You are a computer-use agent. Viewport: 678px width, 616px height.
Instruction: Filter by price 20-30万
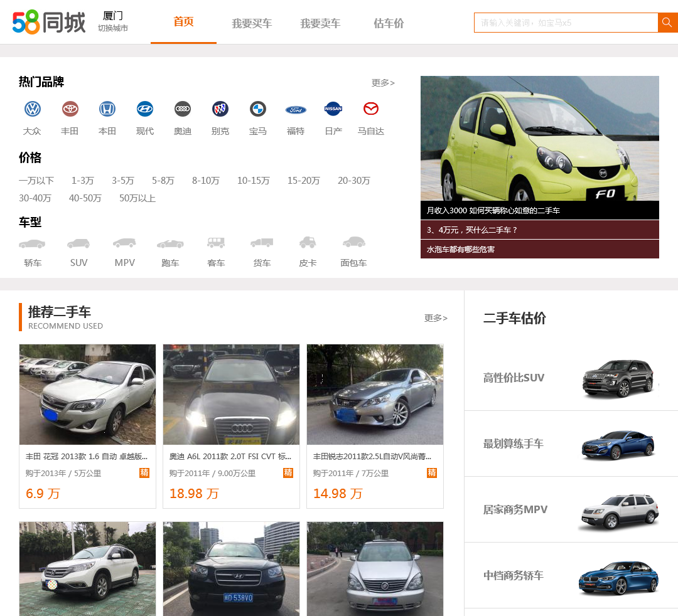[x=353, y=181]
